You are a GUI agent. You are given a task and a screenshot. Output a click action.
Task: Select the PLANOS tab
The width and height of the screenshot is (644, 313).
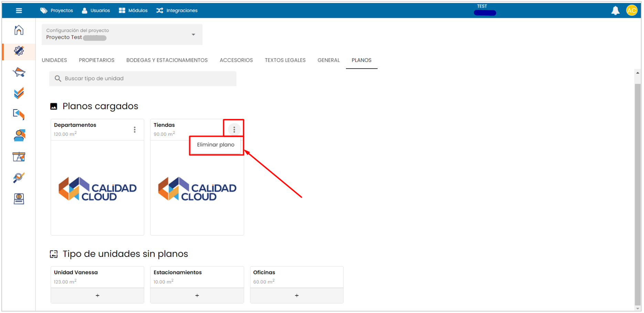point(361,60)
